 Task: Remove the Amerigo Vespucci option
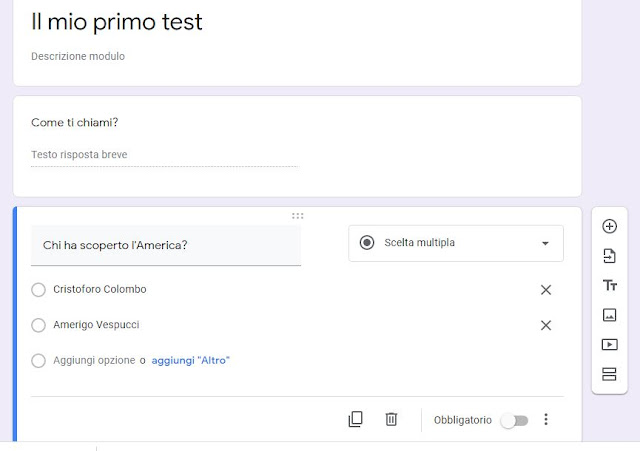546,325
